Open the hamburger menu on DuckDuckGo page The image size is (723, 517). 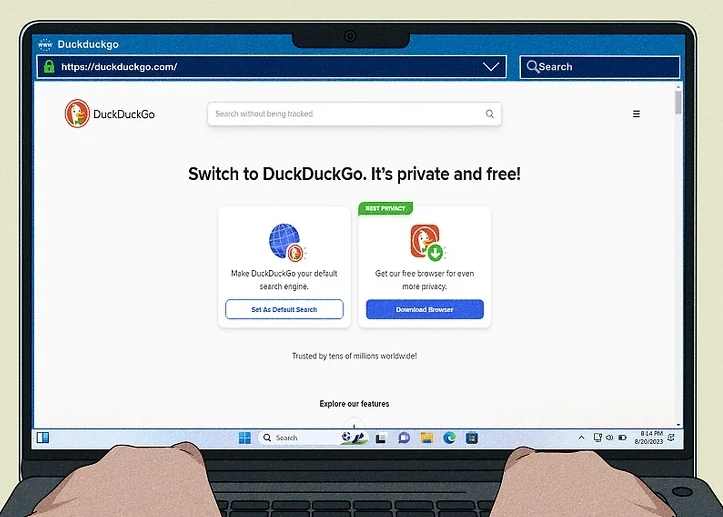636,114
